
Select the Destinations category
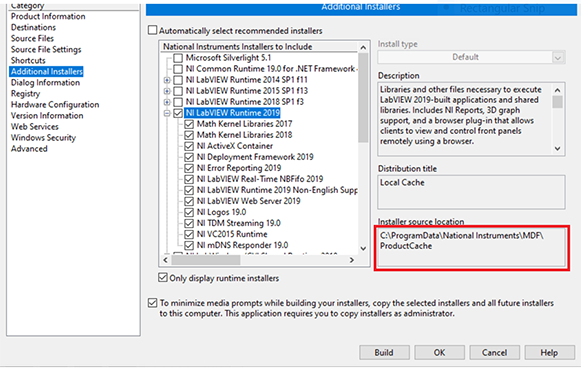pos(33,27)
